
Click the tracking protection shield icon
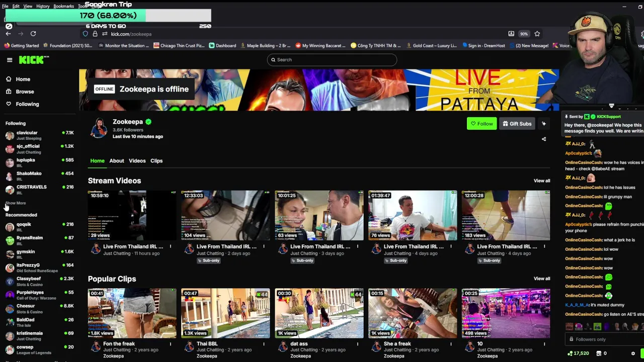coord(85,34)
